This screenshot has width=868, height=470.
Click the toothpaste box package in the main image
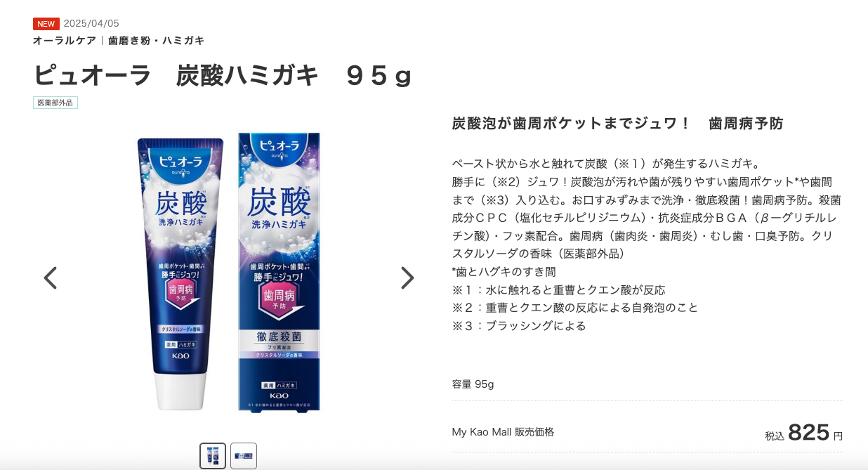point(279,272)
